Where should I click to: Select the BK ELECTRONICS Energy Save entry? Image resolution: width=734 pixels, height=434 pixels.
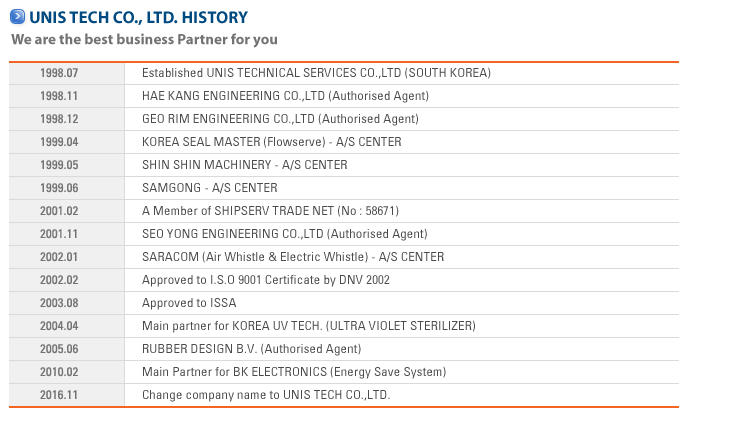294,372
